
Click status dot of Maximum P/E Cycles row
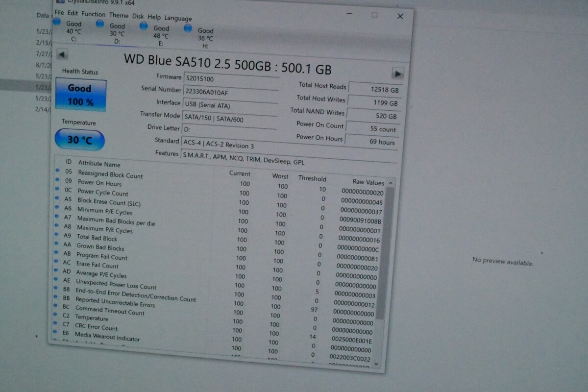(x=55, y=225)
